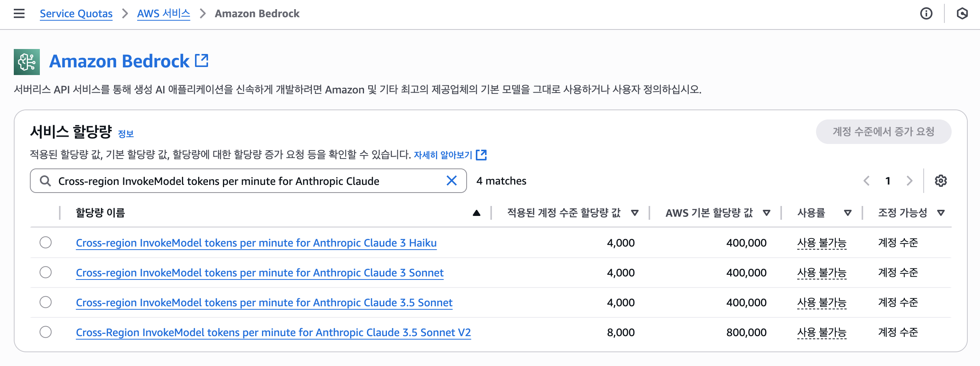
Task: Click the 4 matches result count
Action: click(x=501, y=181)
